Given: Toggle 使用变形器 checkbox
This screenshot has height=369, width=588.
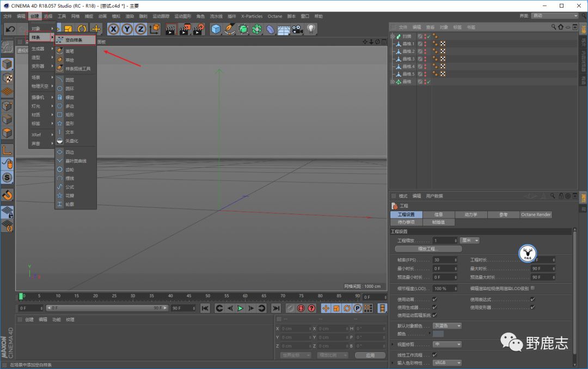Looking at the screenshot, I should pos(532,307).
